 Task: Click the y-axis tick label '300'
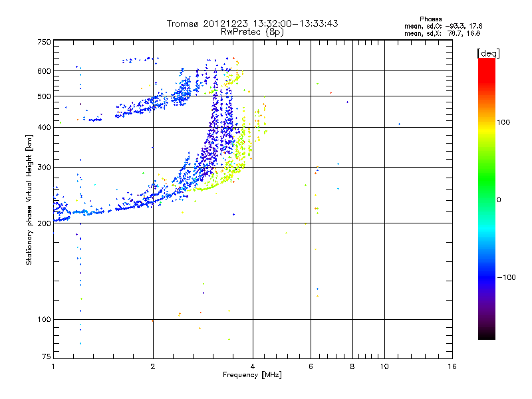(x=44, y=168)
